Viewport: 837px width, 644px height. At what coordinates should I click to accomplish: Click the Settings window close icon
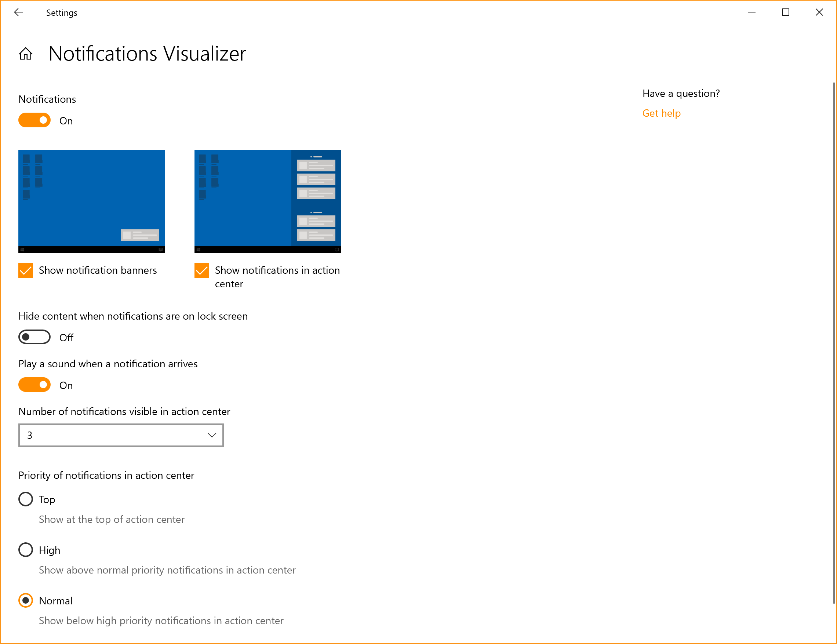click(x=819, y=11)
